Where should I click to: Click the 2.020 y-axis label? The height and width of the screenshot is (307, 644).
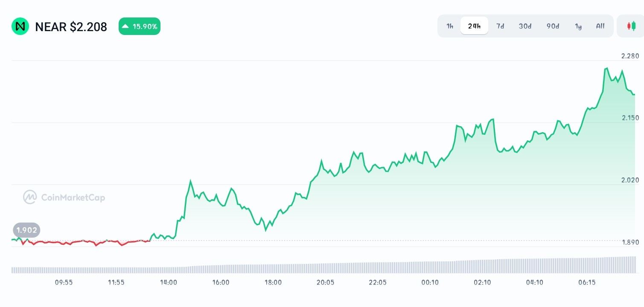630,180
